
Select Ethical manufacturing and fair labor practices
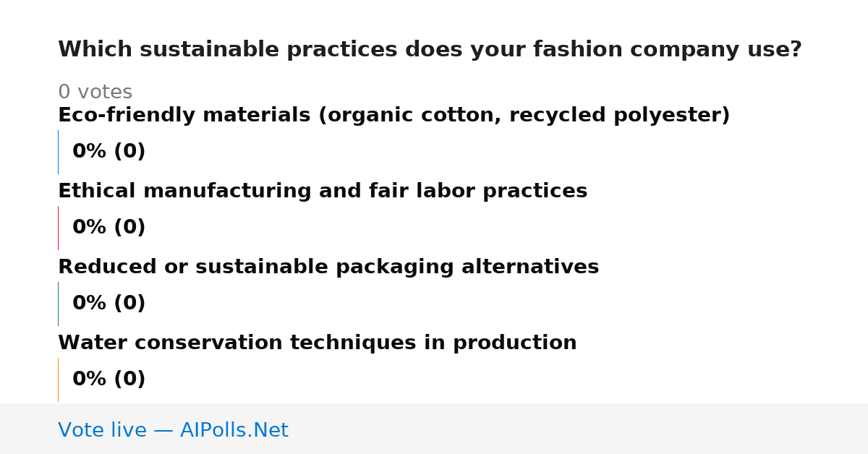click(x=323, y=192)
